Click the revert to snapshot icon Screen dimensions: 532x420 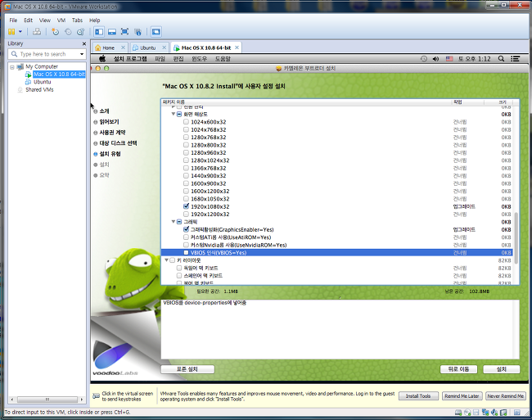click(68, 32)
